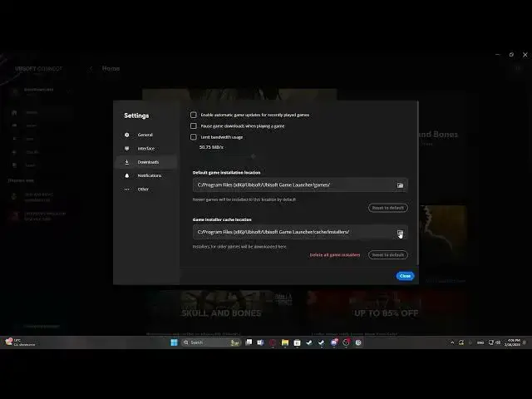532x399 pixels.
Task: Open the Notifications settings tab
Action: (146, 175)
